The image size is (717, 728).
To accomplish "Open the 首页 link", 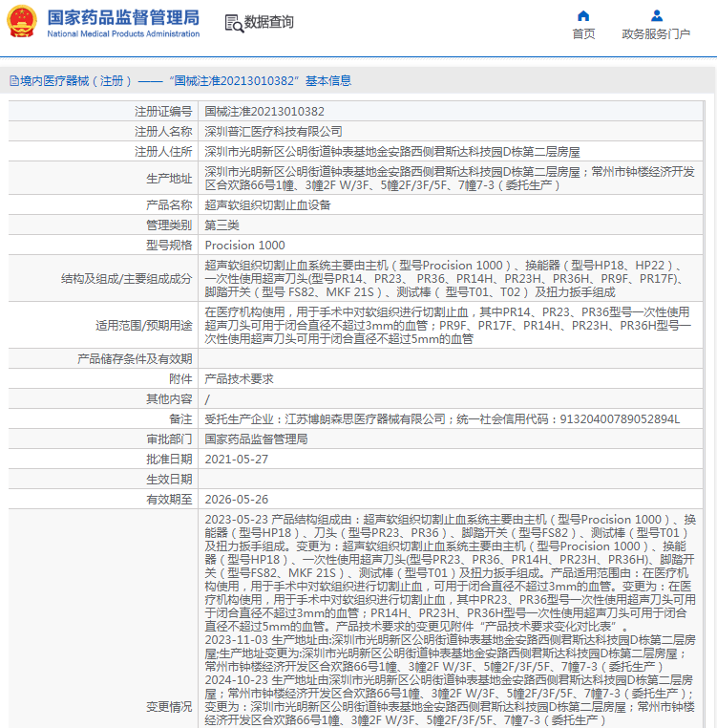I will click(583, 34).
